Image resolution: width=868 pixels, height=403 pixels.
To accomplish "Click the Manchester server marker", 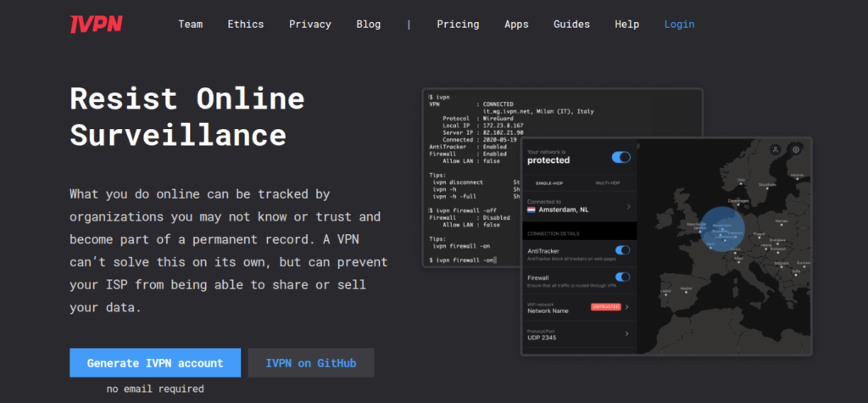I will click(x=697, y=225).
